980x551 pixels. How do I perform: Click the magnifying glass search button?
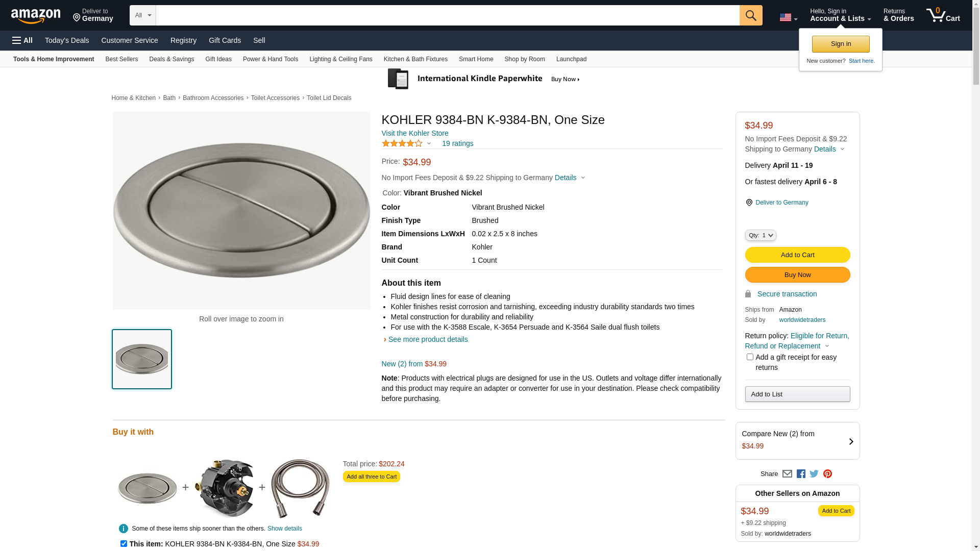[x=750, y=15]
